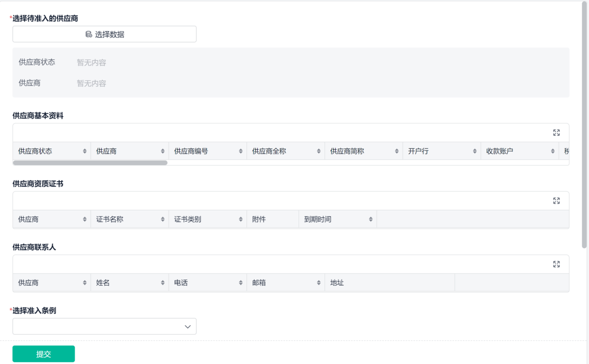The image size is (589, 364).
Task: Sort by 到期时间 column
Action: (371, 219)
